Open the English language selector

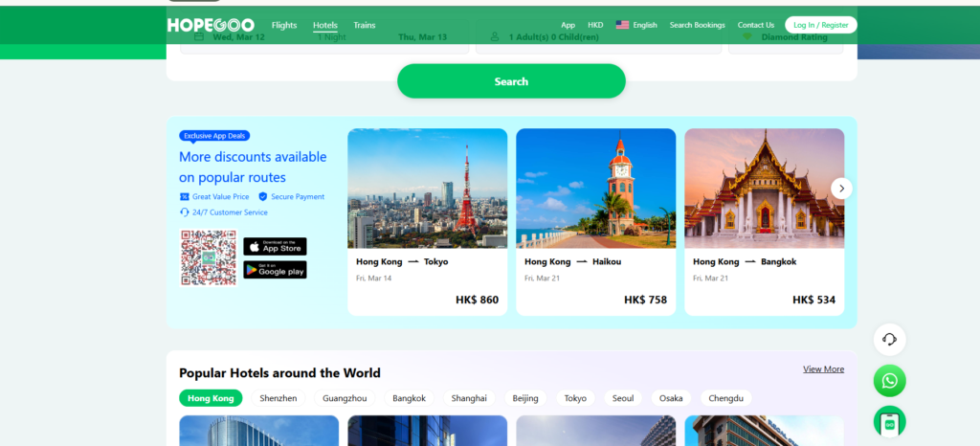tap(636, 25)
